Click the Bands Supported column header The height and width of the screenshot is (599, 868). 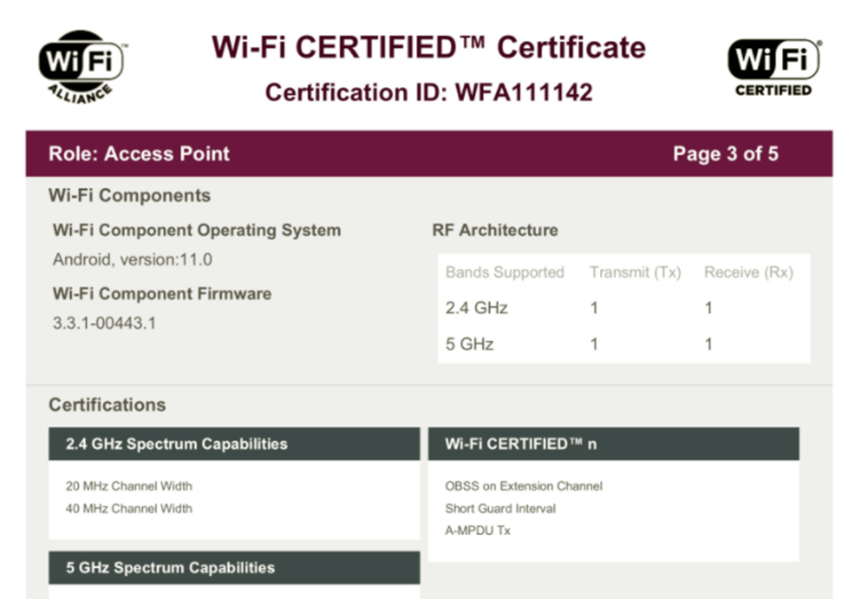[504, 272]
